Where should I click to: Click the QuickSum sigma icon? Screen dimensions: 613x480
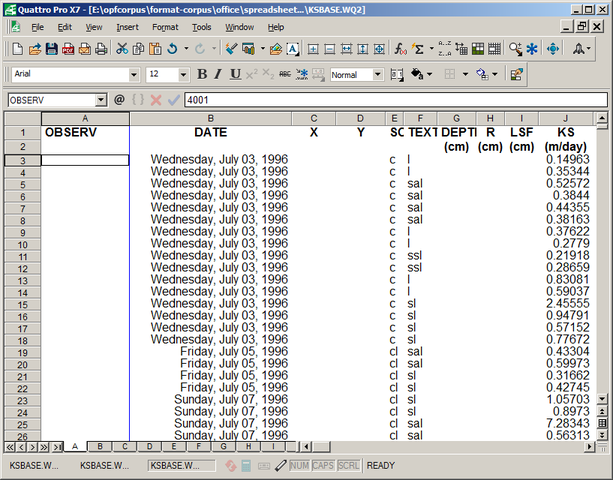click(418, 49)
